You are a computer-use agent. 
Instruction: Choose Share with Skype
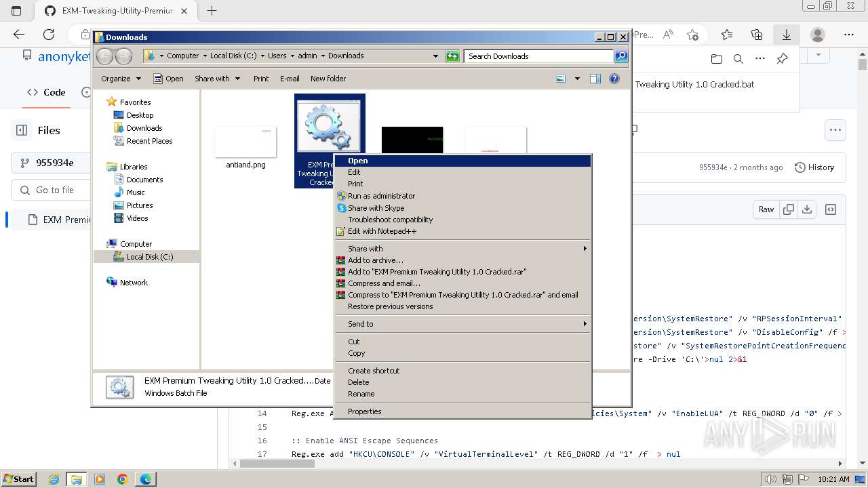coord(463,208)
